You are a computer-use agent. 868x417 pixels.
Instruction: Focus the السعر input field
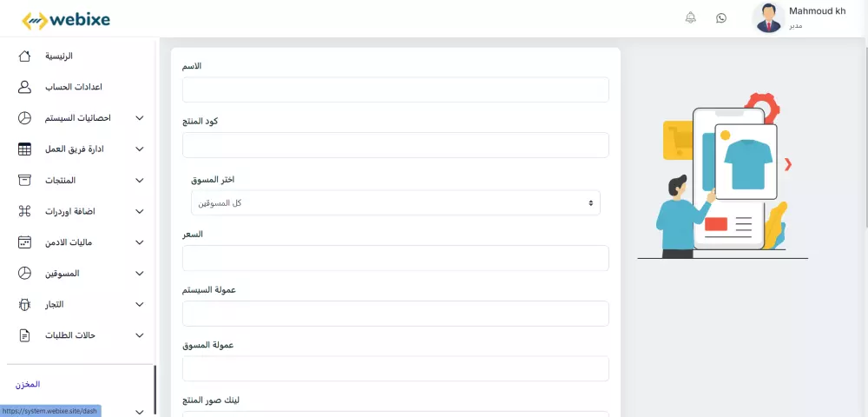[x=395, y=258]
